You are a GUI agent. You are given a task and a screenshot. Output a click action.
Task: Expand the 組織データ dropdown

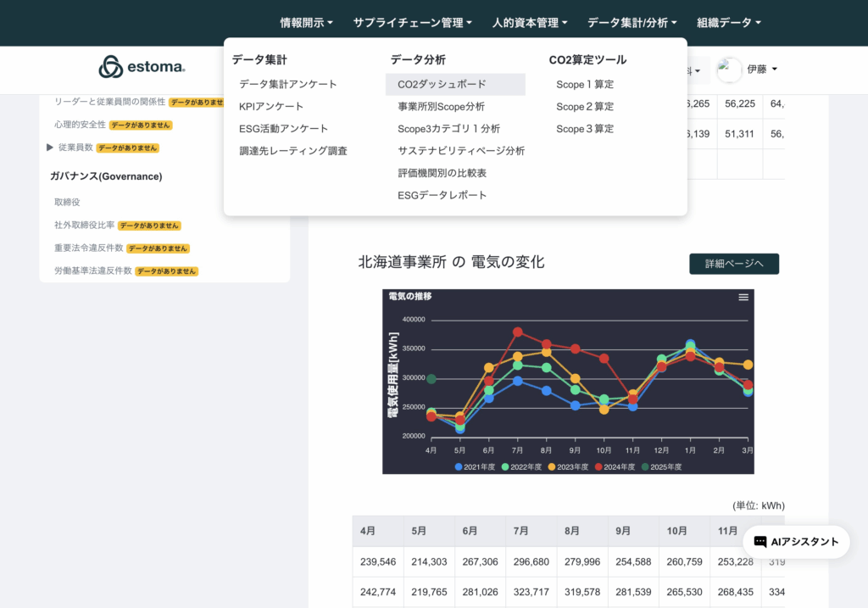[728, 23]
